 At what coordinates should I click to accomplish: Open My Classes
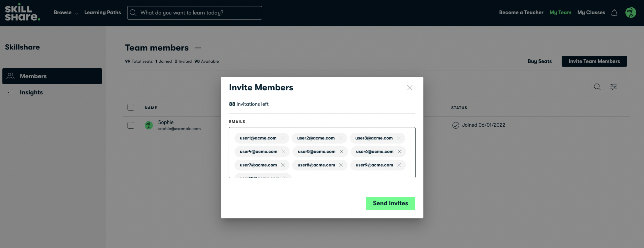[591, 12]
